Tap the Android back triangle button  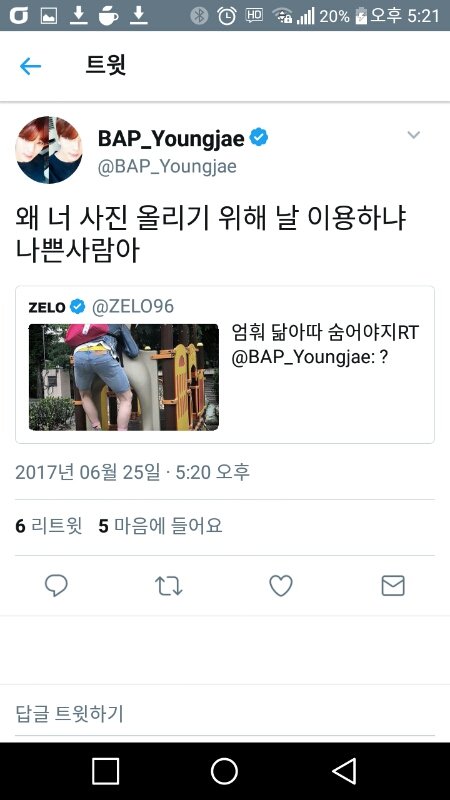point(344,771)
